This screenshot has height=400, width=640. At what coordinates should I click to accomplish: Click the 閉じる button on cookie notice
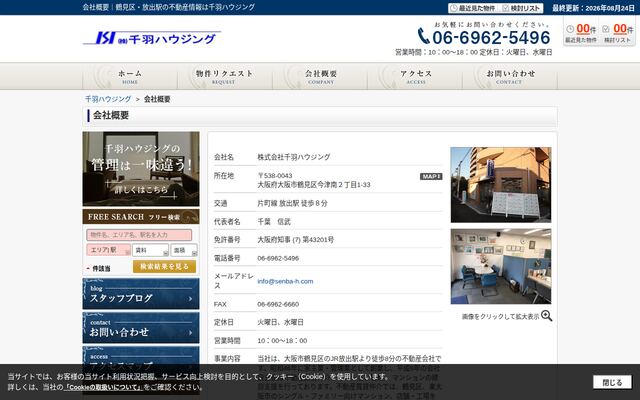612,382
